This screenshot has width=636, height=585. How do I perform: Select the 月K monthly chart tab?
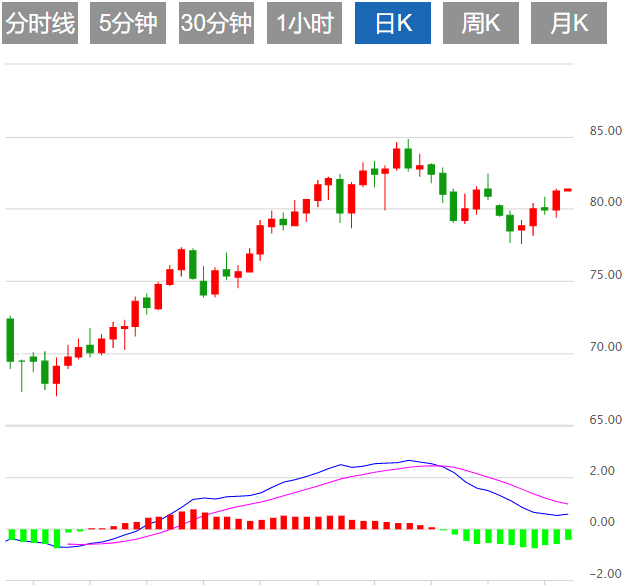pos(569,24)
